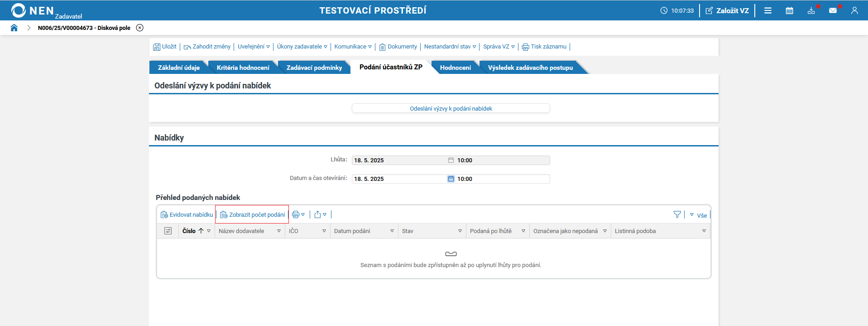Open calendar picker for Datum a čas otevírání
Screen dimensions: 868x326
coord(451,179)
